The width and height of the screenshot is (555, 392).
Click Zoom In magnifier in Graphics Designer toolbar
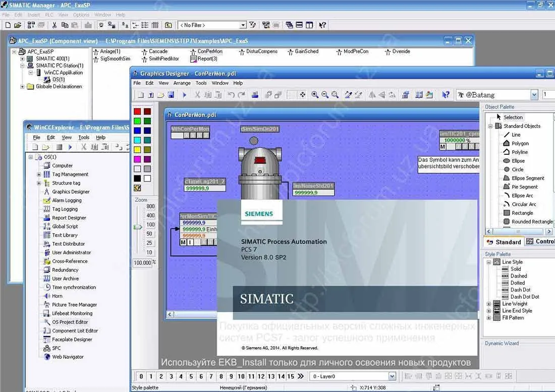(315, 94)
